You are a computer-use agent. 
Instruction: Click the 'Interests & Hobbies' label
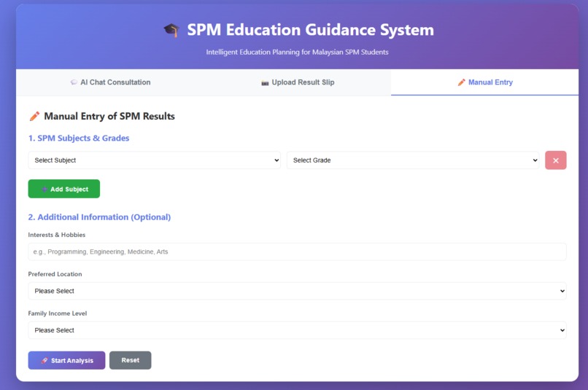[57, 235]
